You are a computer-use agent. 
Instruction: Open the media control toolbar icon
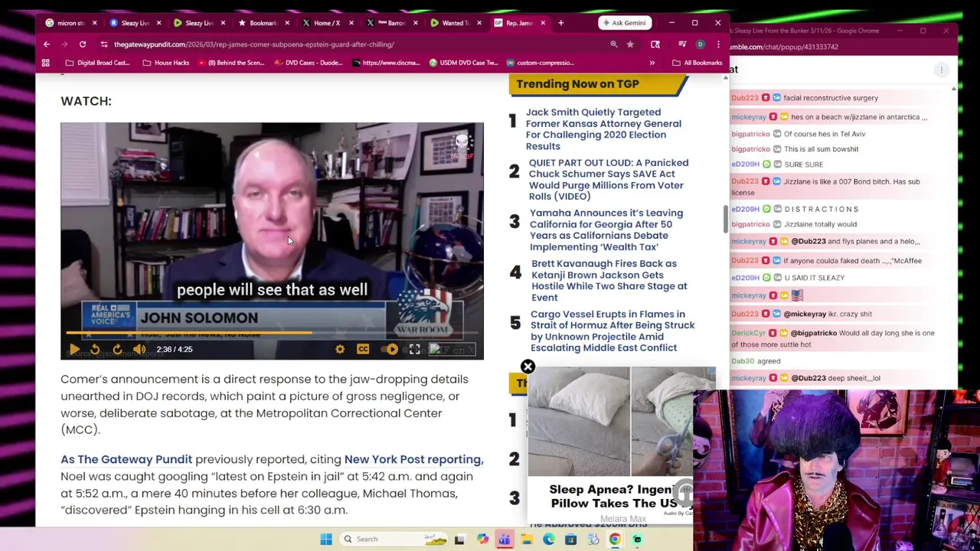click(682, 44)
